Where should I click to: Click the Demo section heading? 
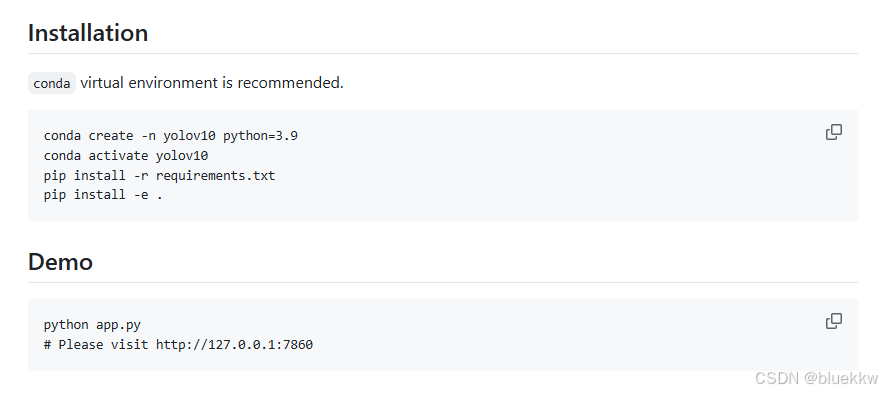tap(60, 262)
